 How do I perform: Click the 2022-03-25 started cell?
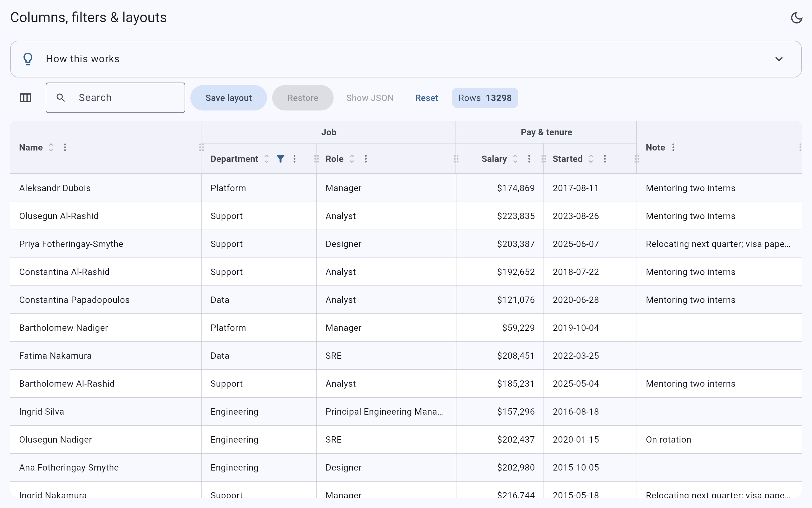[590, 356]
